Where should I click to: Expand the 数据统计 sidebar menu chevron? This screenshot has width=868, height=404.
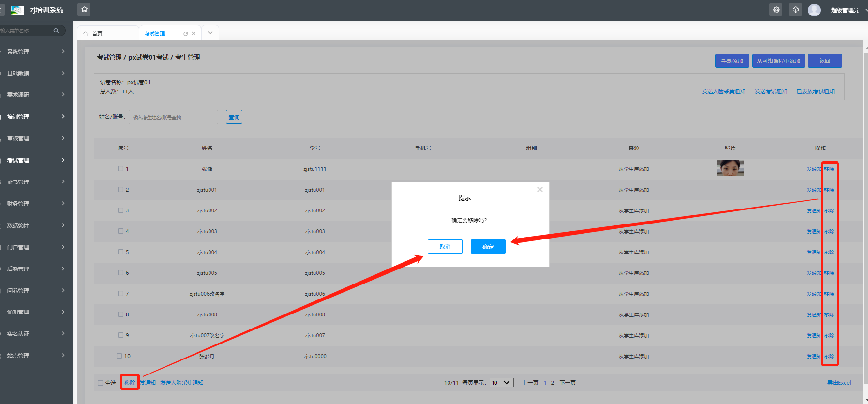click(x=63, y=225)
